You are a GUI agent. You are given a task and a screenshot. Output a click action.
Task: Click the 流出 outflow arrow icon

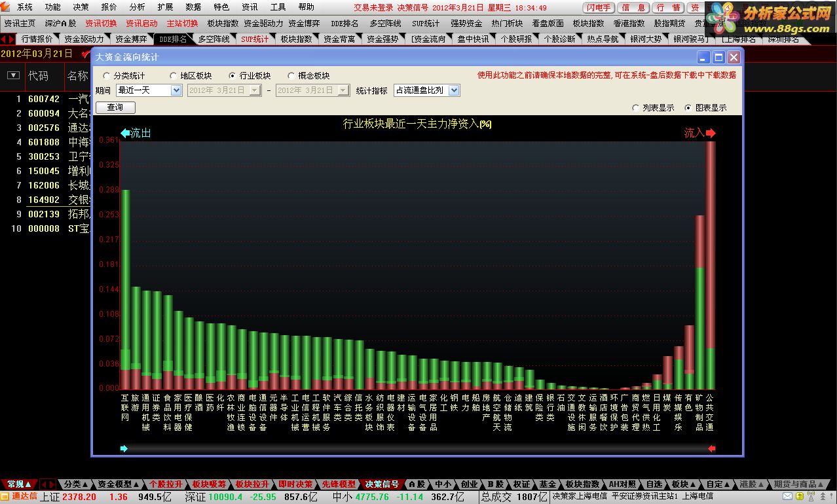click(126, 133)
